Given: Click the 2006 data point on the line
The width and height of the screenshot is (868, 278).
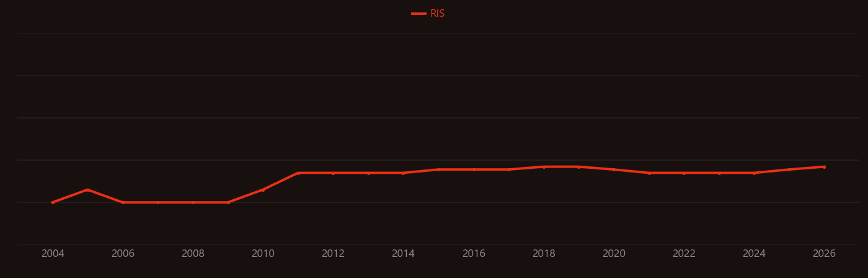Looking at the screenshot, I should click(123, 202).
